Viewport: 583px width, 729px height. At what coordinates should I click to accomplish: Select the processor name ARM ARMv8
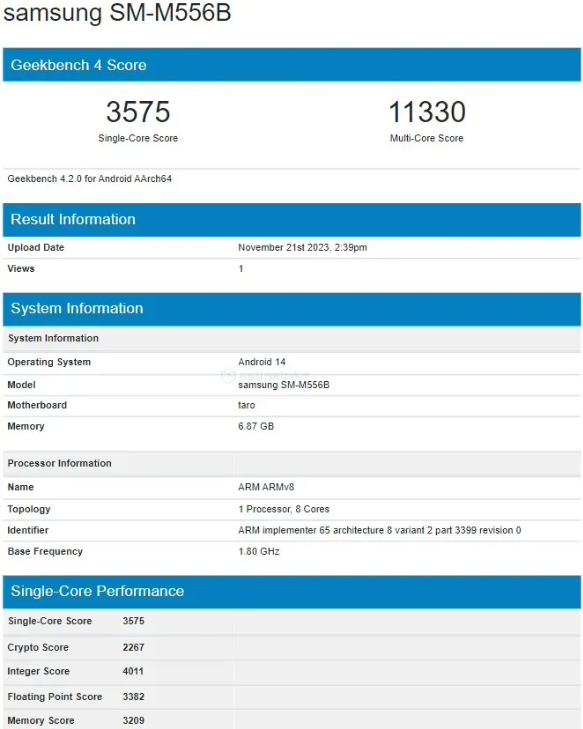point(266,487)
